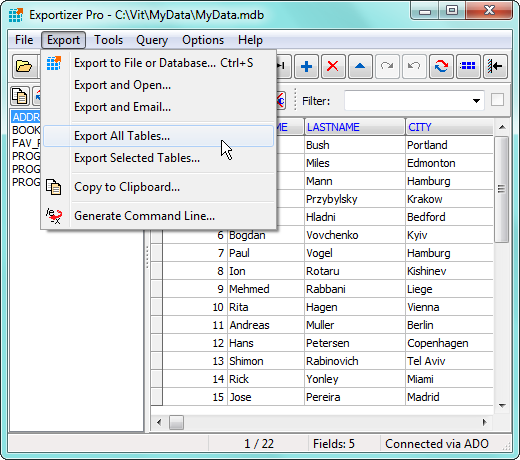This screenshot has width=520, height=460.
Task: Open the Query menu
Action: coord(152,40)
